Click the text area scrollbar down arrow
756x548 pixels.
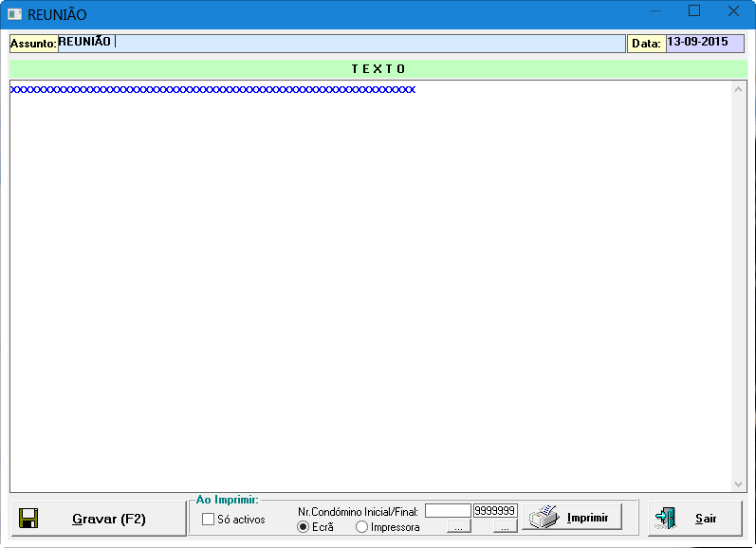coord(739,484)
